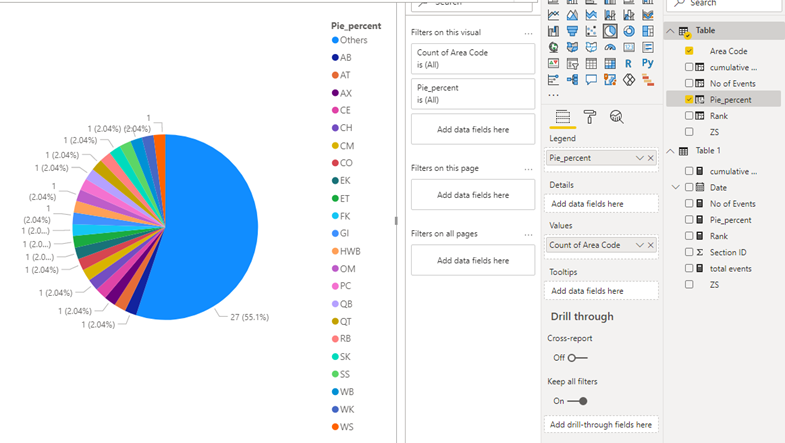Check No of Events under Table
The height and width of the screenshot is (443, 785).
(x=689, y=83)
